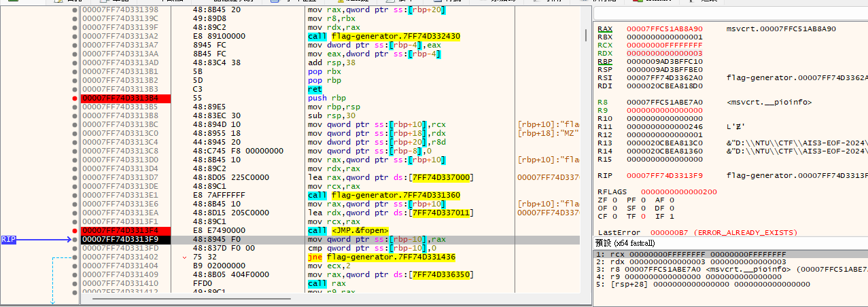Click the SF flag value
This screenshot has height=307, width=868.
(x=642, y=208)
